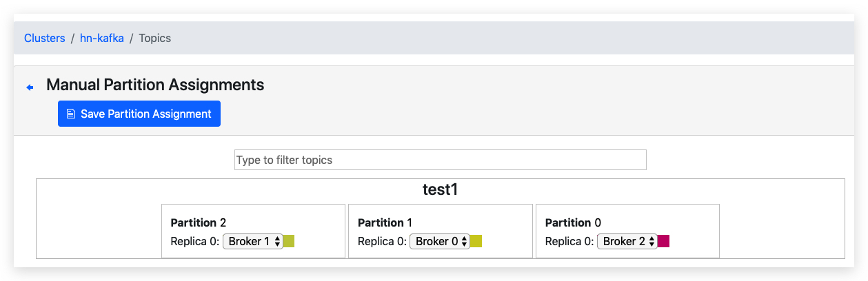Click the Partition 2 label
This screenshot has height=281, width=868.
tap(198, 222)
